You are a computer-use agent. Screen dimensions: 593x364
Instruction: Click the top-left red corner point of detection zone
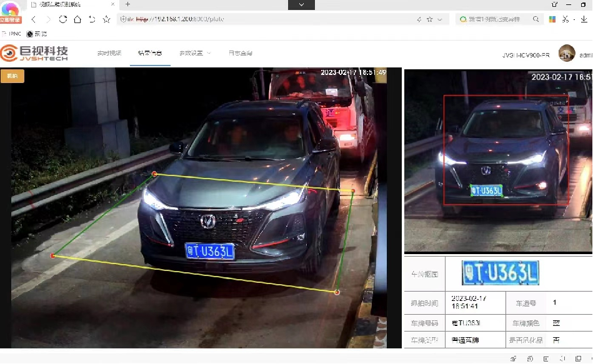[x=154, y=174]
